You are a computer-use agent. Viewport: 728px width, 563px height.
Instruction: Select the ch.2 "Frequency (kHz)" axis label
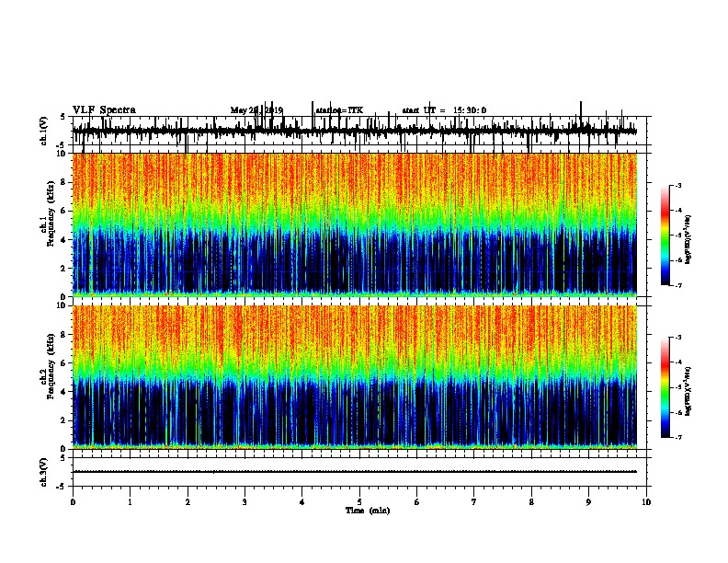pyautogui.click(x=51, y=366)
